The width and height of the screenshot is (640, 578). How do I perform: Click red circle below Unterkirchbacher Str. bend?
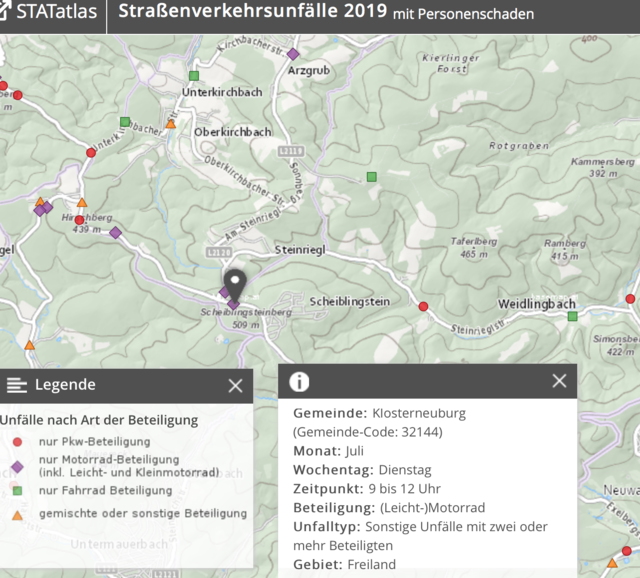[91, 153]
